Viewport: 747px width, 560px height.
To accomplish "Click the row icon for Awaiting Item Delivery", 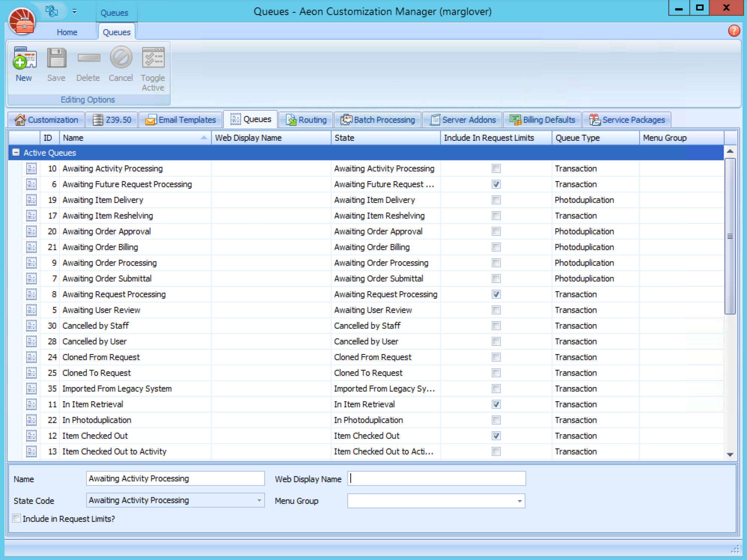I will [x=31, y=200].
